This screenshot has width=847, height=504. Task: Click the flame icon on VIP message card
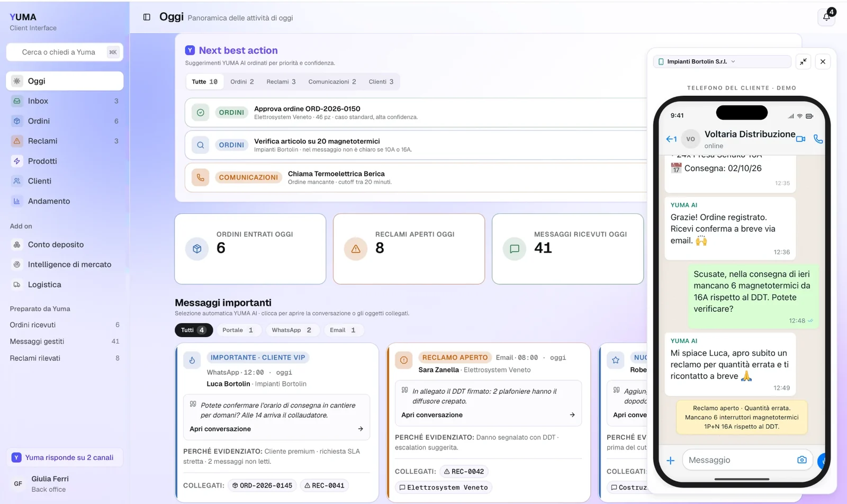[192, 360]
